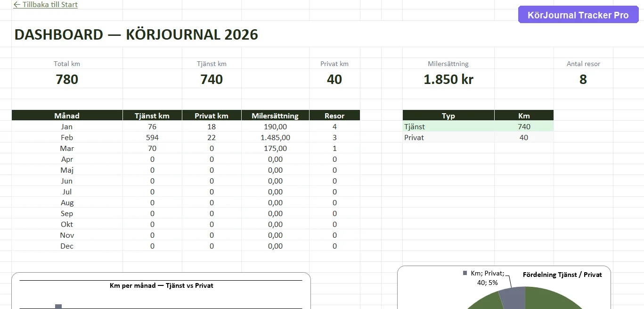Select Mar Tjänst km value 70
The image size is (644, 309).
coord(152,148)
